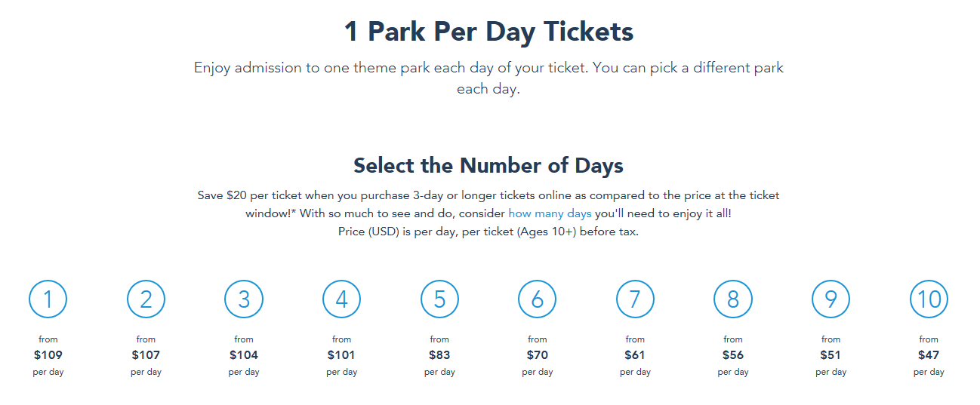Click the $107 per day price
980x405 pixels.
tap(146, 355)
